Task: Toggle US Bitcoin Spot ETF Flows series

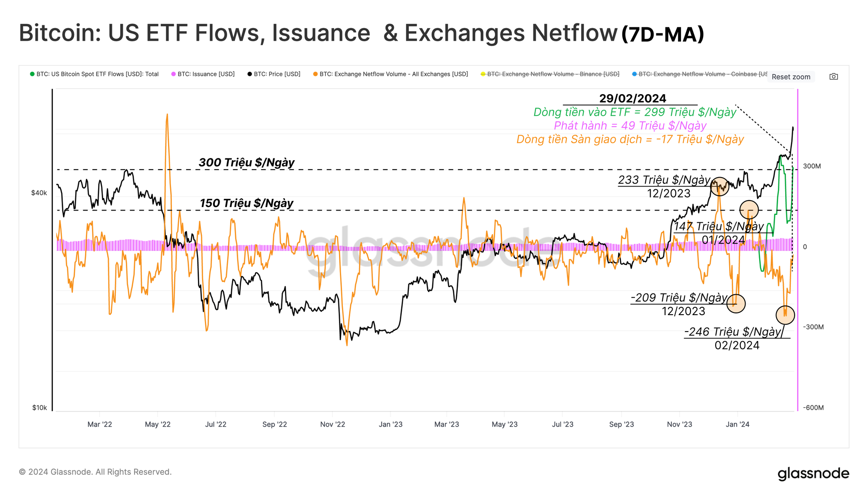Action: tap(97, 74)
